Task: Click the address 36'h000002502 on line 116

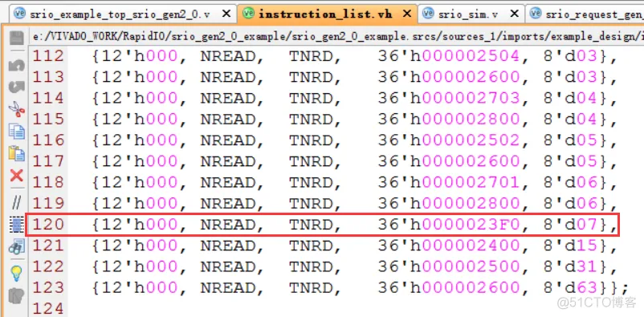Action: [449, 140]
